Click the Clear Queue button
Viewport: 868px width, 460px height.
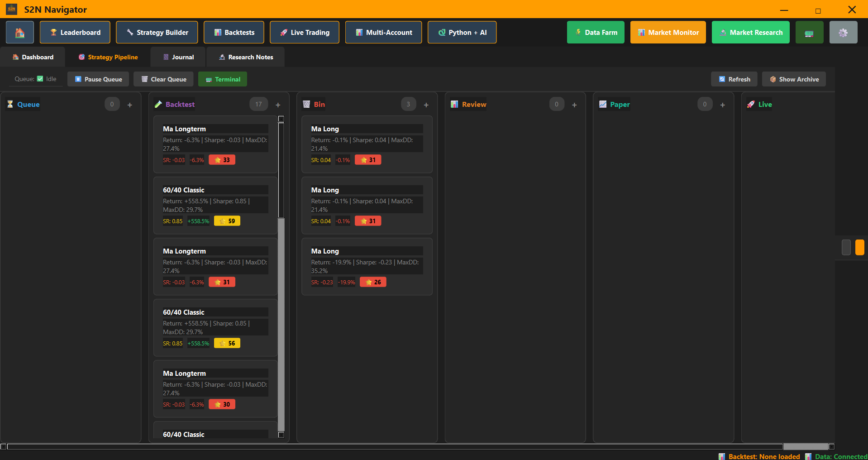tap(163, 79)
